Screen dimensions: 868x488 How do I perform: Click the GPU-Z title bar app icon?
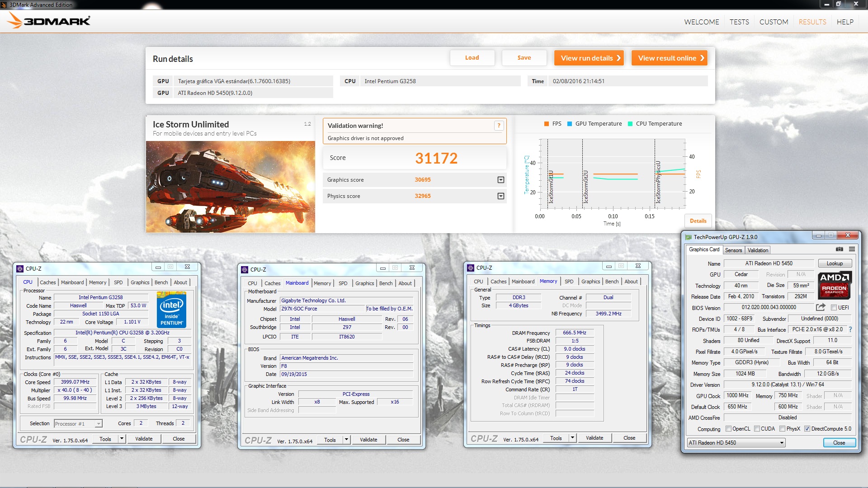point(688,237)
